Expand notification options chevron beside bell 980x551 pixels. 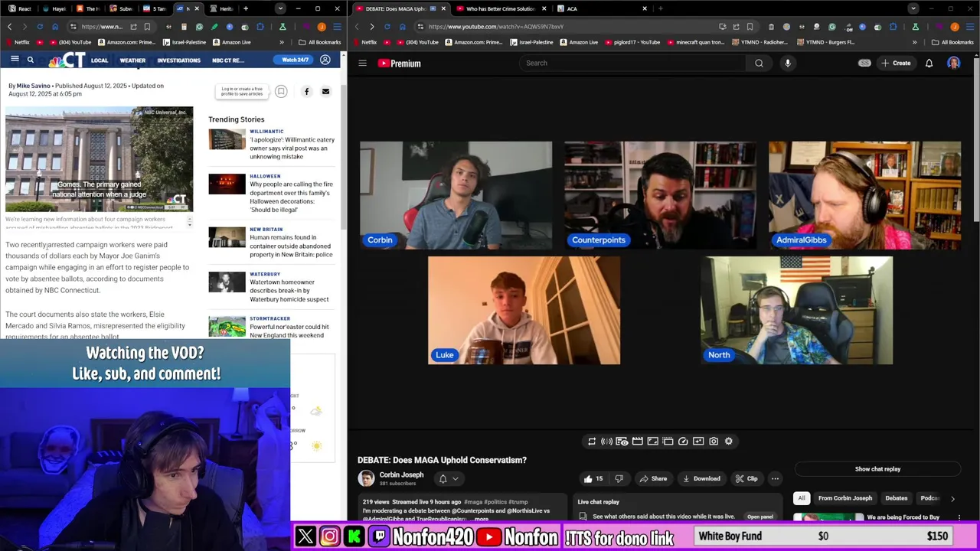456,479
